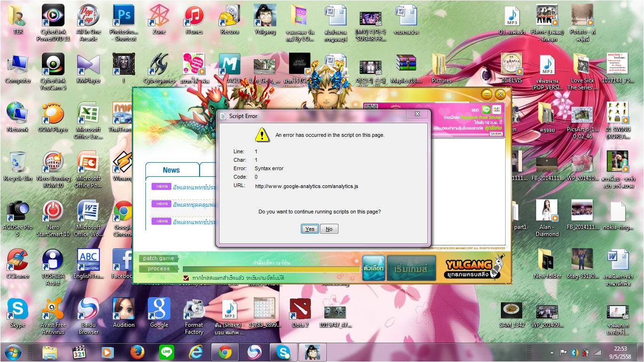Image resolution: width=644 pixels, height=362 pixels.
Task: Select the iTunes desktop icon
Action: point(194,20)
